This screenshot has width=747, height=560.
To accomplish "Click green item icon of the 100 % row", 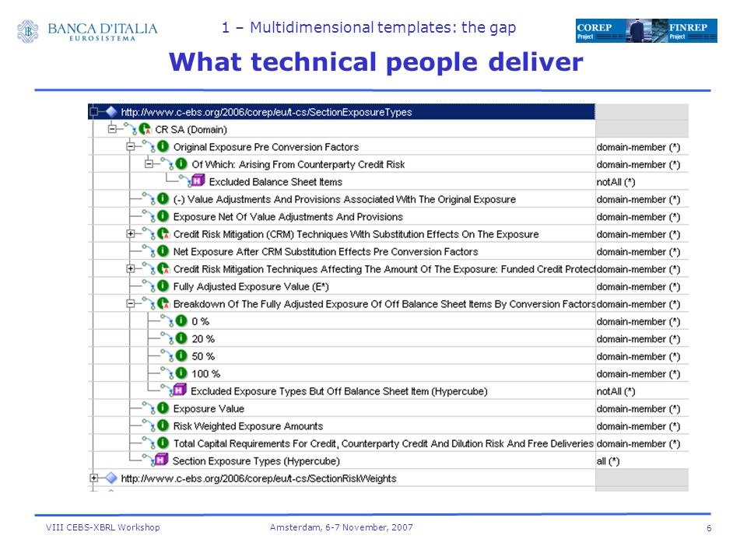I will coord(181,373).
